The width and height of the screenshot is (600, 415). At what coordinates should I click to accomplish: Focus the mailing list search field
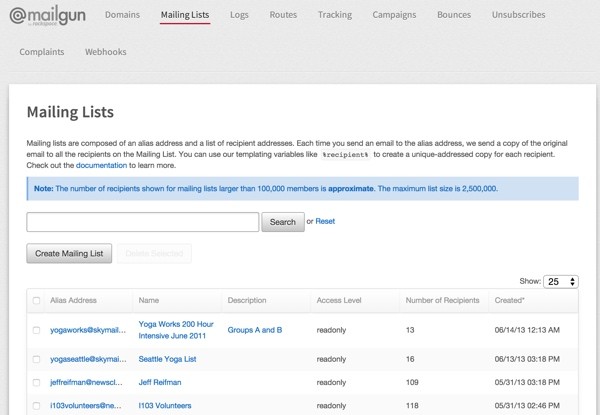(x=143, y=222)
